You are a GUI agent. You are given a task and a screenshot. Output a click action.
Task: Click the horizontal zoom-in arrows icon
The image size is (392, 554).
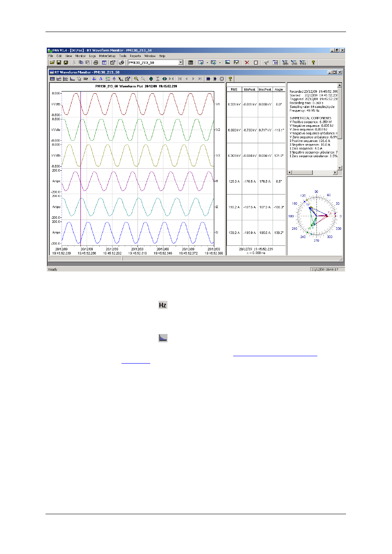165,79
